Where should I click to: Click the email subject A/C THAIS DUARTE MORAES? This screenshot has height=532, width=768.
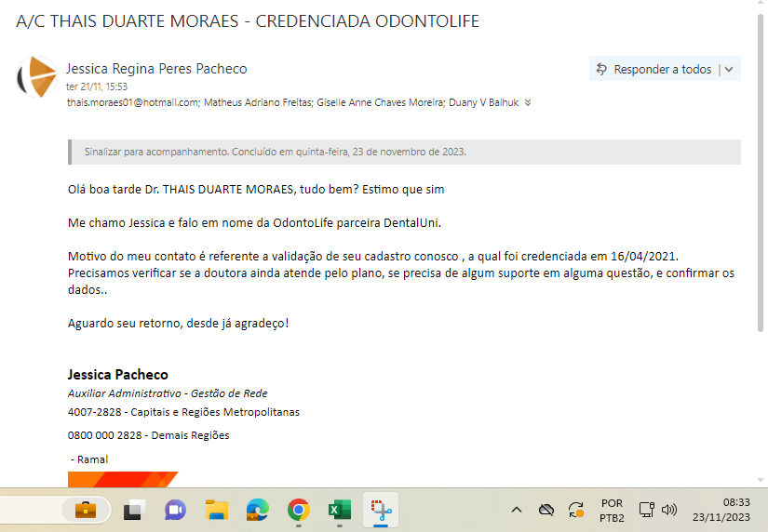click(248, 21)
